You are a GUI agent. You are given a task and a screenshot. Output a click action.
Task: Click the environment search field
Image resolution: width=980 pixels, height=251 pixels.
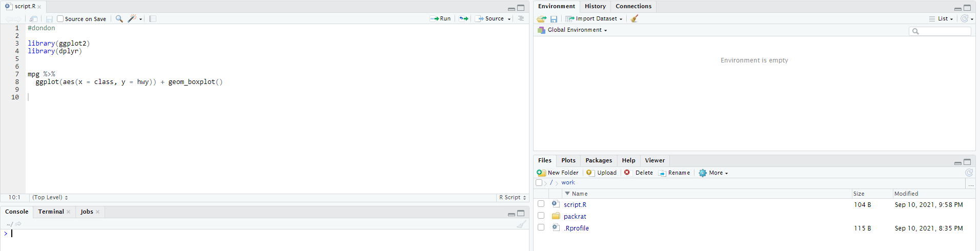coord(940,31)
